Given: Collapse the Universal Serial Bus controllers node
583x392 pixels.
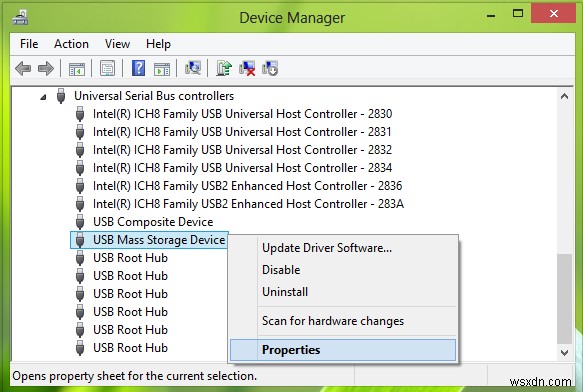Looking at the screenshot, I should (x=43, y=97).
